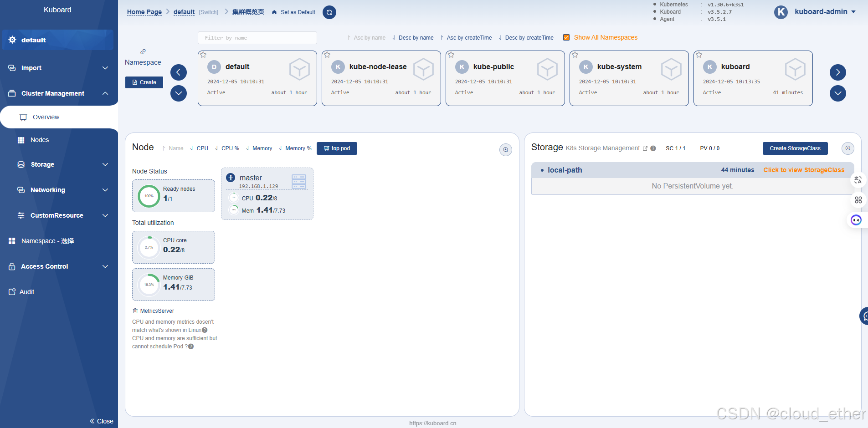Zoom the Storage panel magnifier icon
Image resolution: width=868 pixels, height=428 pixels.
pos(848,148)
